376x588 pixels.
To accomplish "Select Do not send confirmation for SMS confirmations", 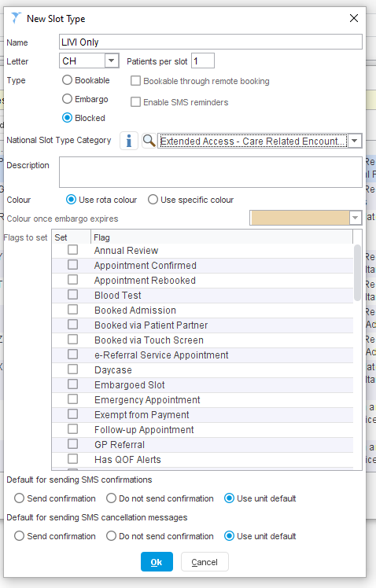I will pyautogui.click(x=111, y=498).
